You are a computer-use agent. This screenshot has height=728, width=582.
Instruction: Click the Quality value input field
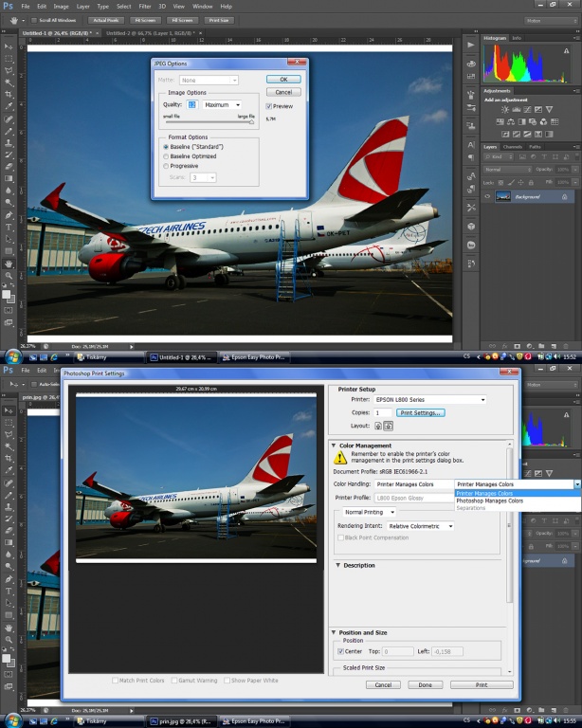click(x=192, y=105)
